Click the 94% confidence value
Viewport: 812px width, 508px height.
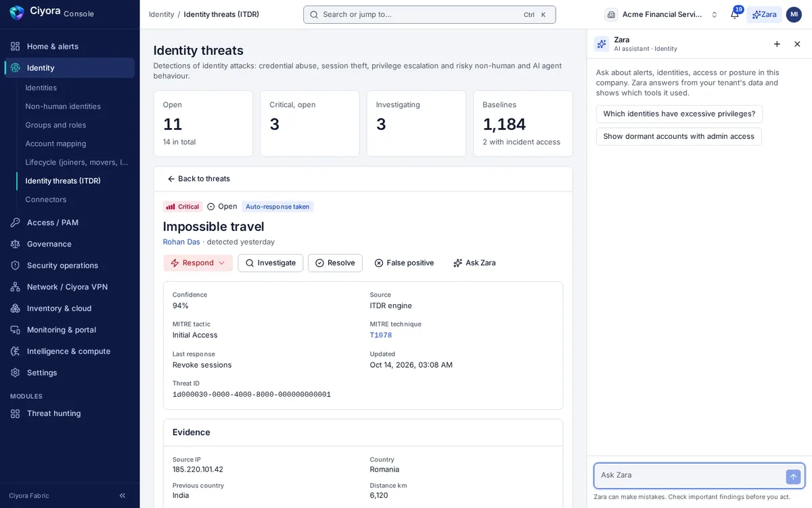(181, 305)
